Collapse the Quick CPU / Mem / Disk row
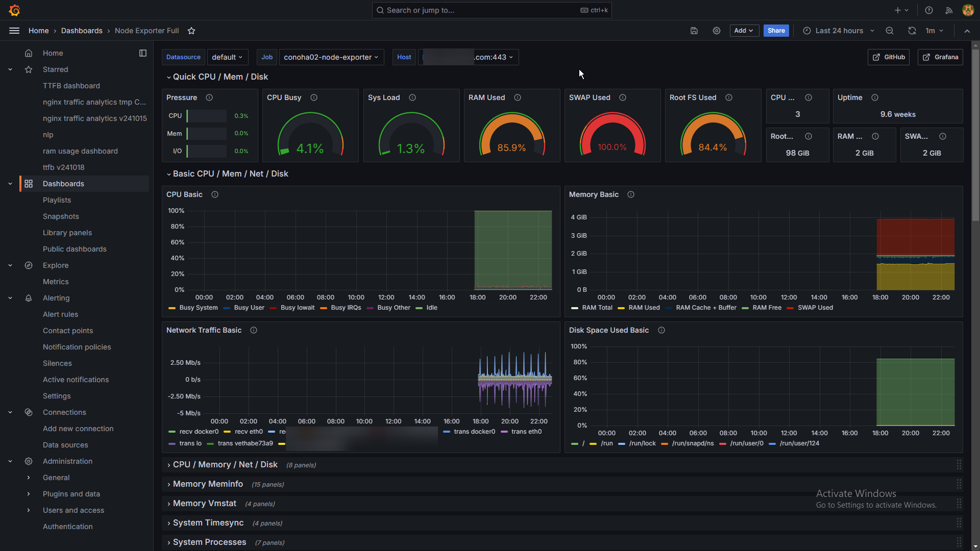The image size is (980, 551). [220, 77]
